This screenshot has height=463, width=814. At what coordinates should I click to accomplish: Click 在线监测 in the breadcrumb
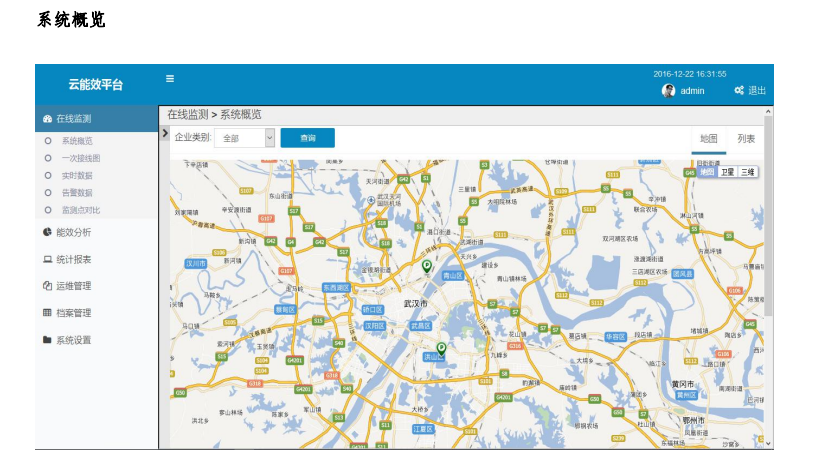tap(187, 115)
